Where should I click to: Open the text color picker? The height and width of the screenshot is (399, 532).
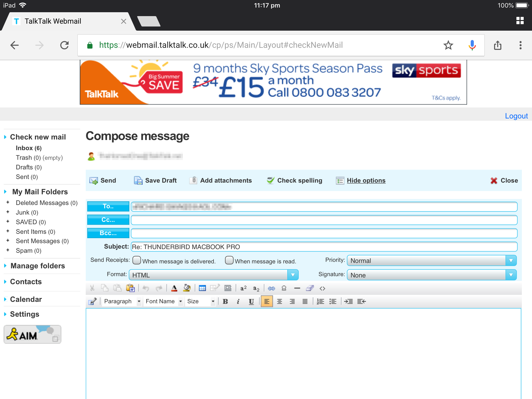pos(174,288)
